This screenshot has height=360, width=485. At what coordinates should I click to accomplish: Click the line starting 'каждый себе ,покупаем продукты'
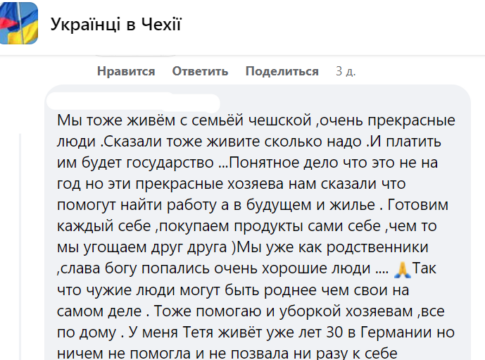247,226
